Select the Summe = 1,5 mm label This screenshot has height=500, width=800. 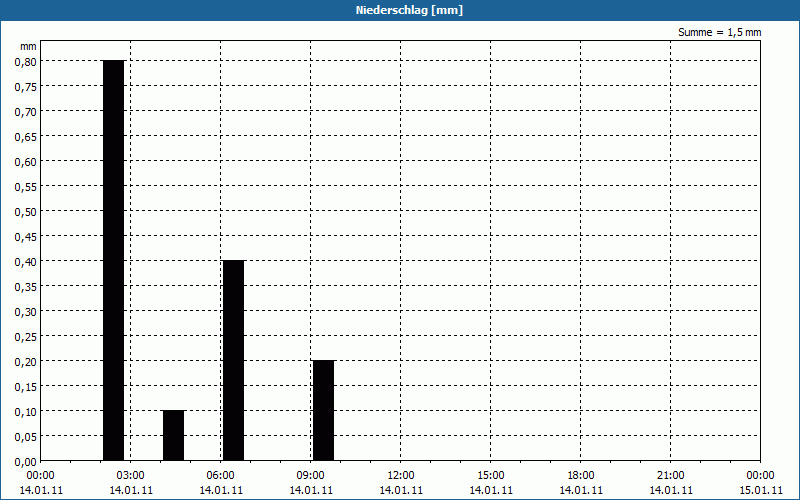coord(719,32)
